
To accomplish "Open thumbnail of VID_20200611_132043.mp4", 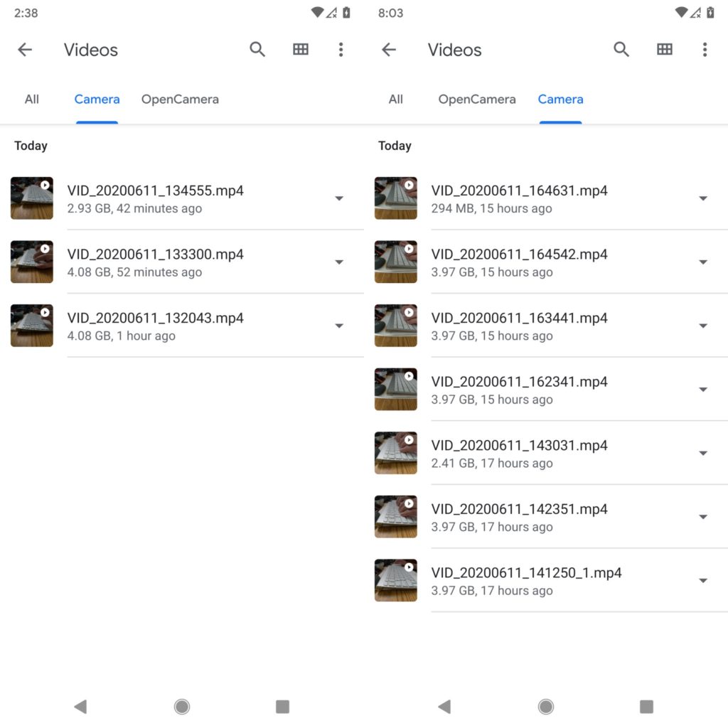I will pyautogui.click(x=31, y=325).
